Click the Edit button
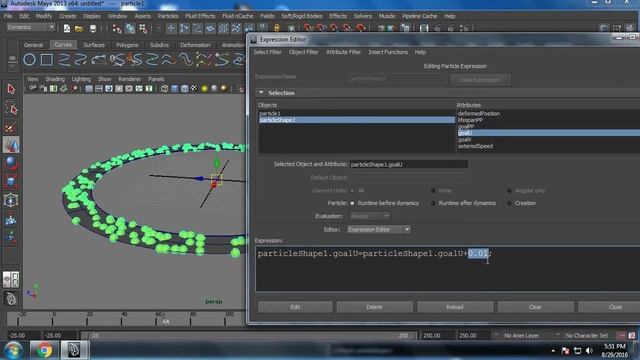Viewport: 640px width, 360px height. [295, 307]
